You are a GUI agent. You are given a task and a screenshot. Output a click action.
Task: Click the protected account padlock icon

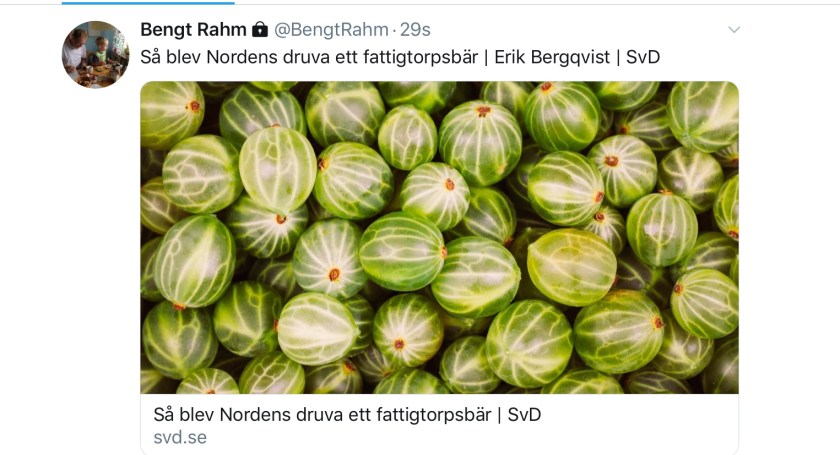point(260,29)
